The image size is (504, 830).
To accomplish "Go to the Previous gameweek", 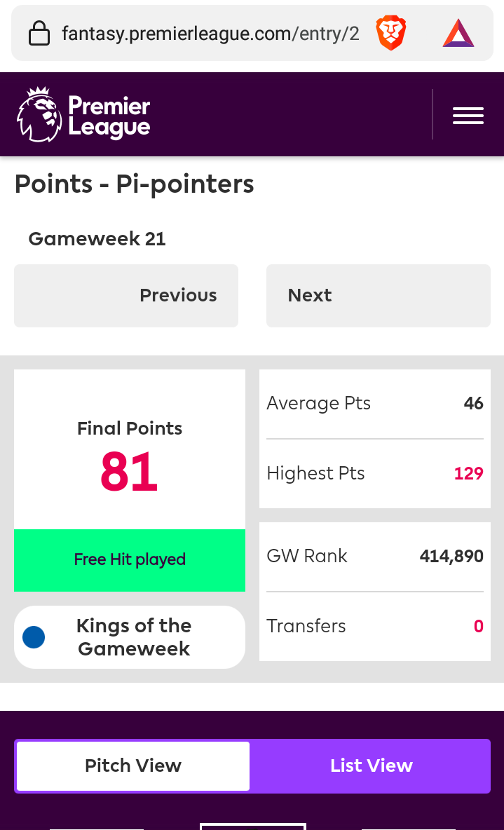I will 126,295.
